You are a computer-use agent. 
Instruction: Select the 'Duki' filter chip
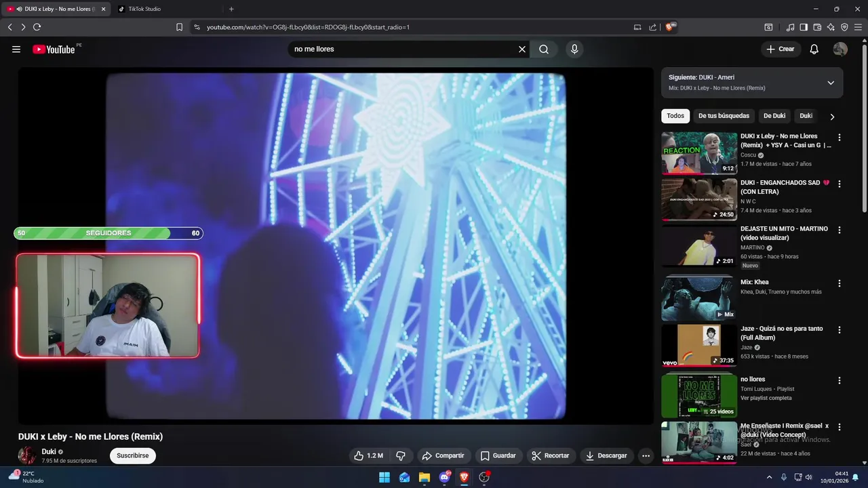[806, 116]
